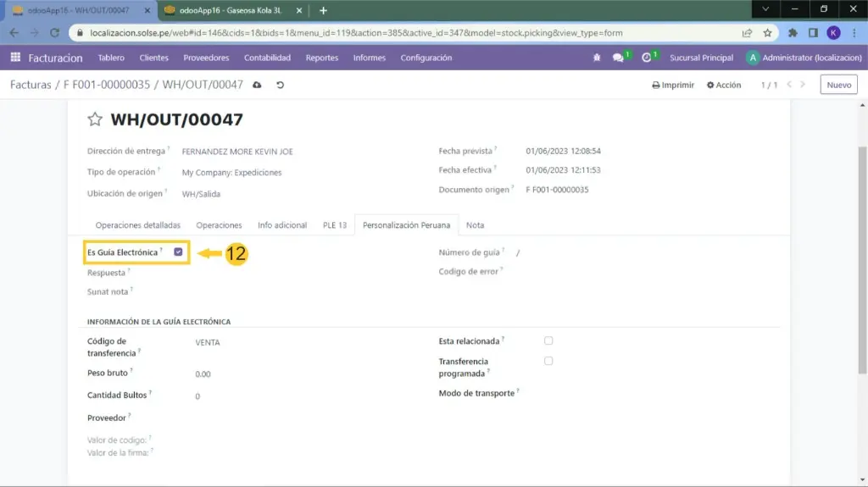
Task: Open the apps grid menu icon
Action: (x=15, y=58)
